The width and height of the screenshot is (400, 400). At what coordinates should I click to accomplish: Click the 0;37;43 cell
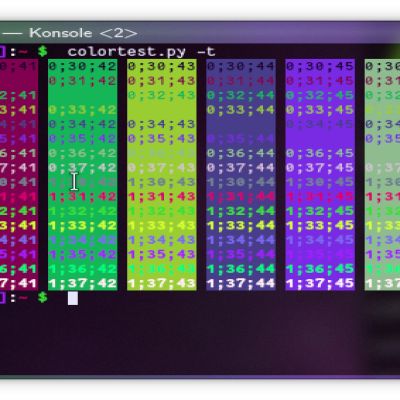coord(162,168)
